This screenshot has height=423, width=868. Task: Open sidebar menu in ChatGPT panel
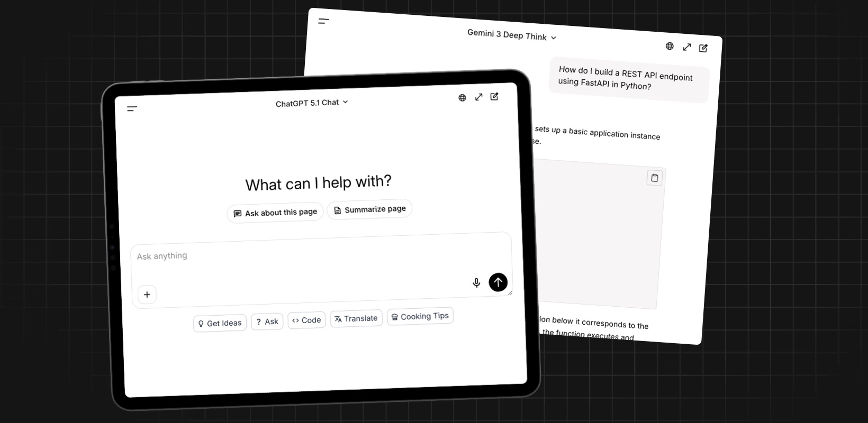[x=132, y=109]
